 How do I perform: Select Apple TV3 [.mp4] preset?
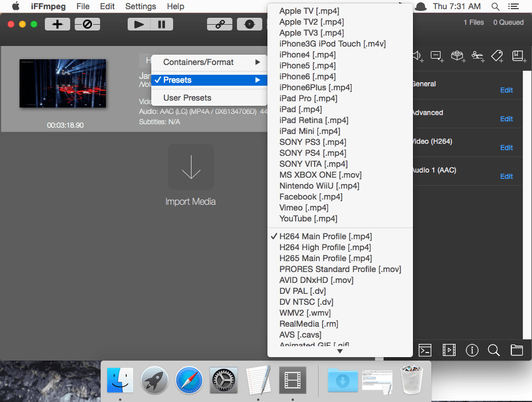pyautogui.click(x=340, y=33)
